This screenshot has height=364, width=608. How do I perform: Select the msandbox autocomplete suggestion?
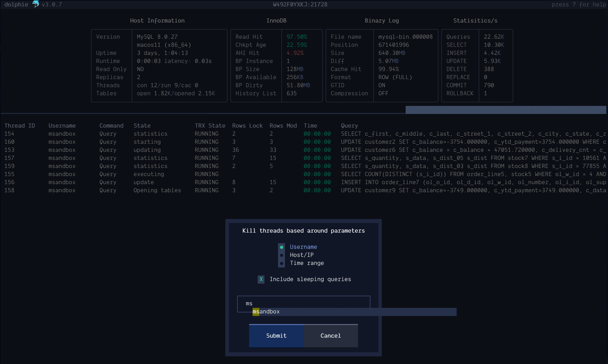coord(266,311)
